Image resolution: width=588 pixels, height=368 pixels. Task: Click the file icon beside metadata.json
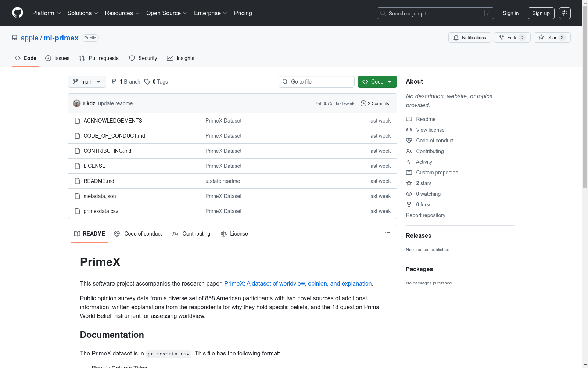coord(77,196)
